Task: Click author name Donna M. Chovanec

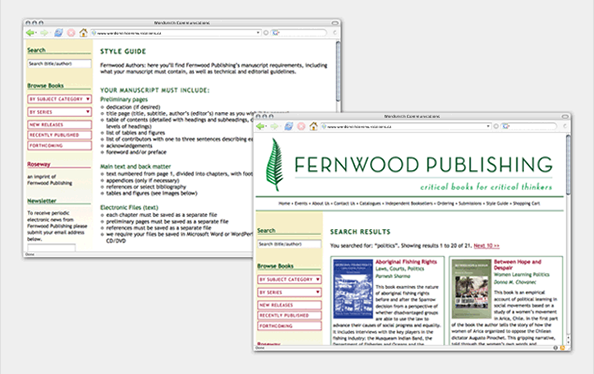Action: (515, 282)
